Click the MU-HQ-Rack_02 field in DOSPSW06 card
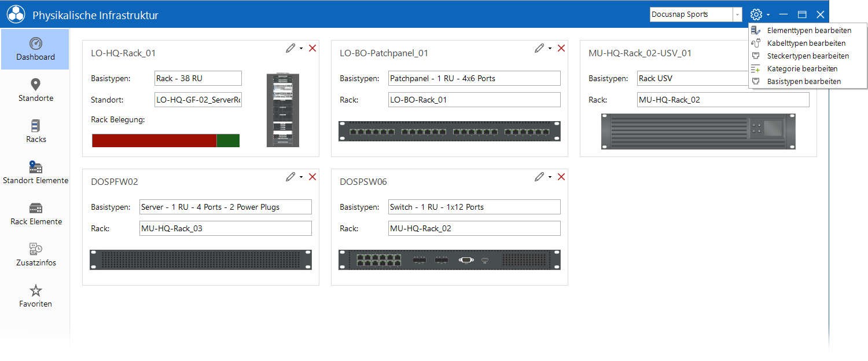Screen dimensions: 868x361 [x=475, y=228]
